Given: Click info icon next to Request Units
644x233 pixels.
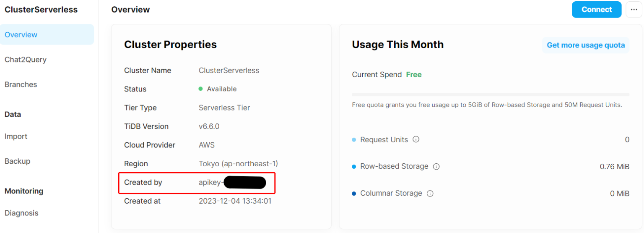Looking at the screenshot, I should (416, 139).
